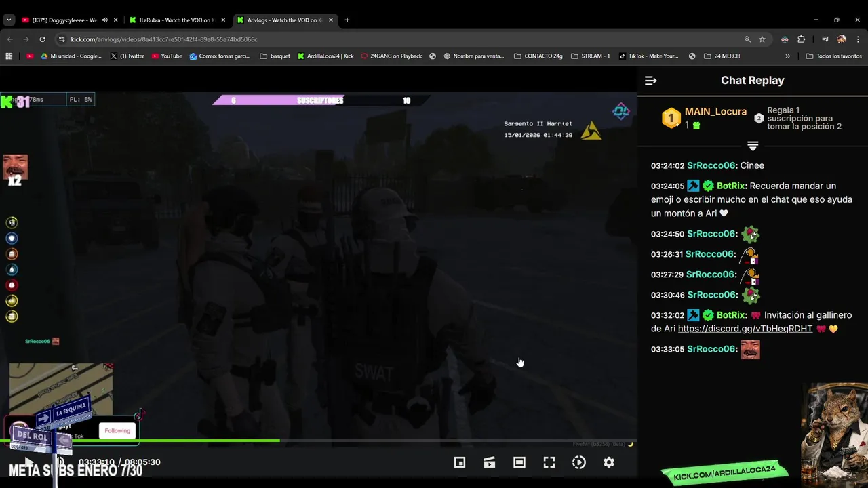
Task: Click SrRocco06 username in Cinee message
Action: (x=711, y=165)
